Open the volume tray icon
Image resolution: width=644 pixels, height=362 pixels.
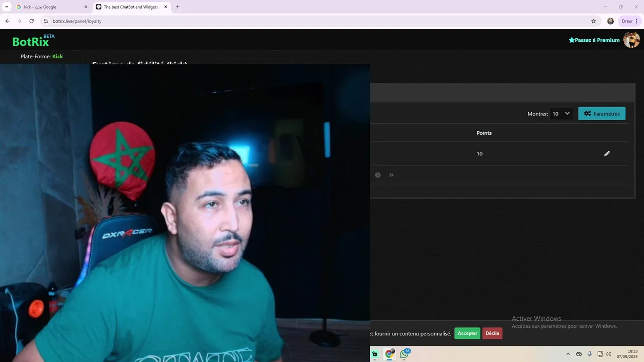coord(608,354)
